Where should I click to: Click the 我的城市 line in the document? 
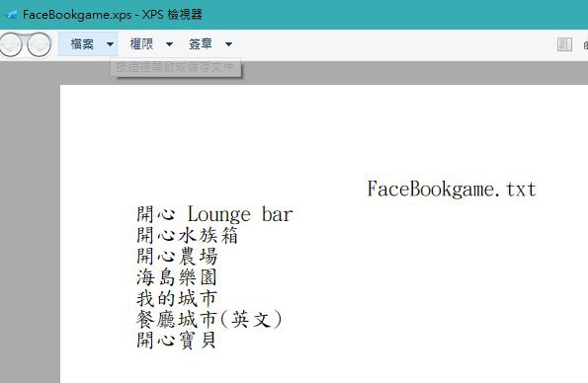tap(177, 299)
